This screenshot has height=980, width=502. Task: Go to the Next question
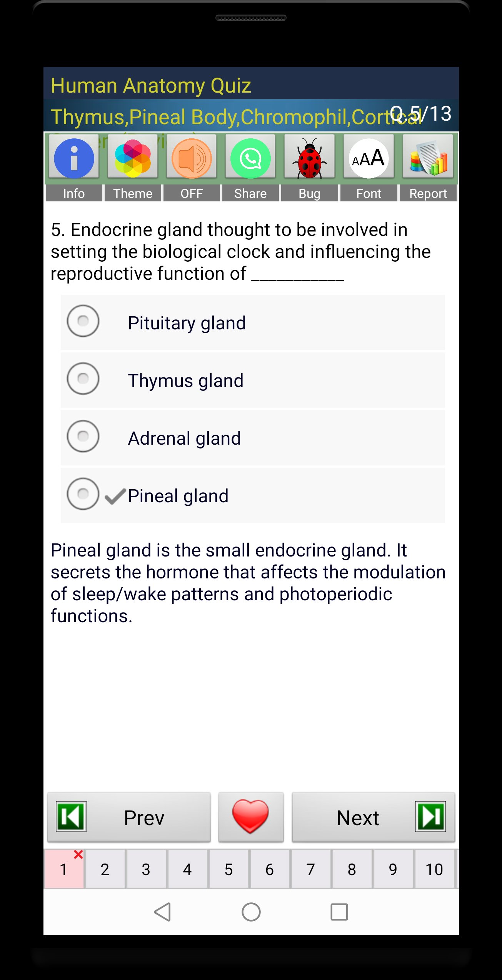tap(373, 817)
